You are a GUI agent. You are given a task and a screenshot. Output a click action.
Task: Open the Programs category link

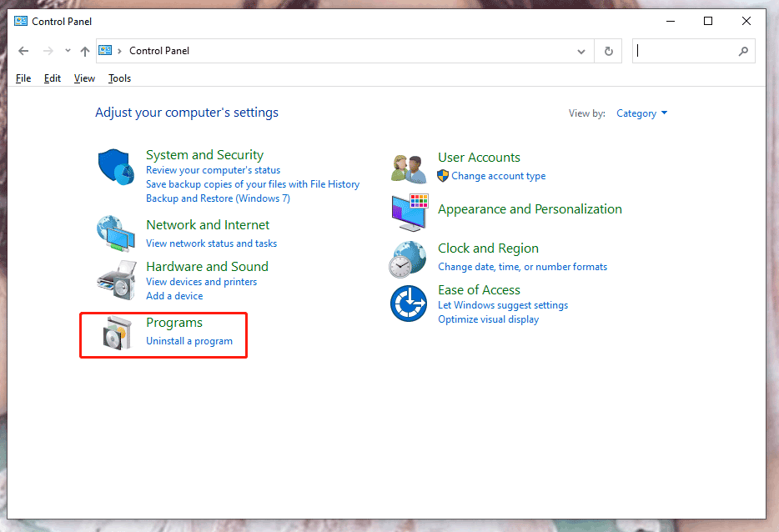click(x=174, y=323)
